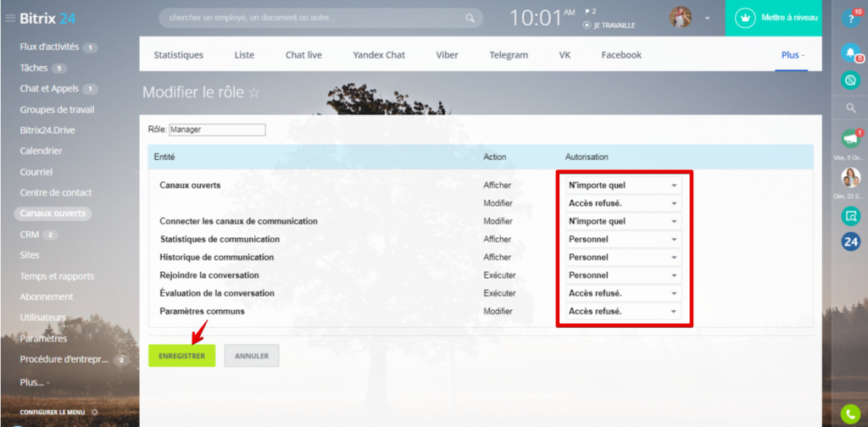
Task: Switch to the Statistiques tab
Action: tap(178, 55)
